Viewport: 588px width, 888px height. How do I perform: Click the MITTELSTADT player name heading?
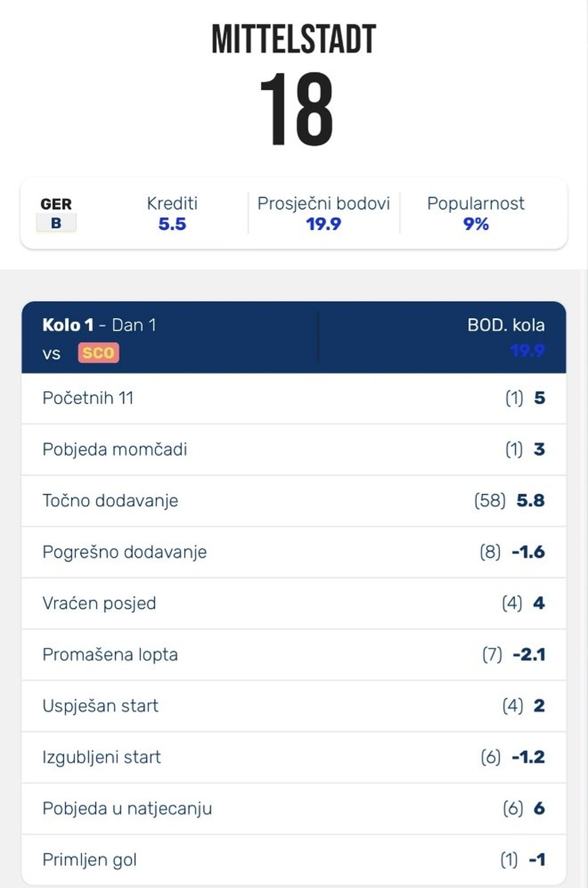294,39
